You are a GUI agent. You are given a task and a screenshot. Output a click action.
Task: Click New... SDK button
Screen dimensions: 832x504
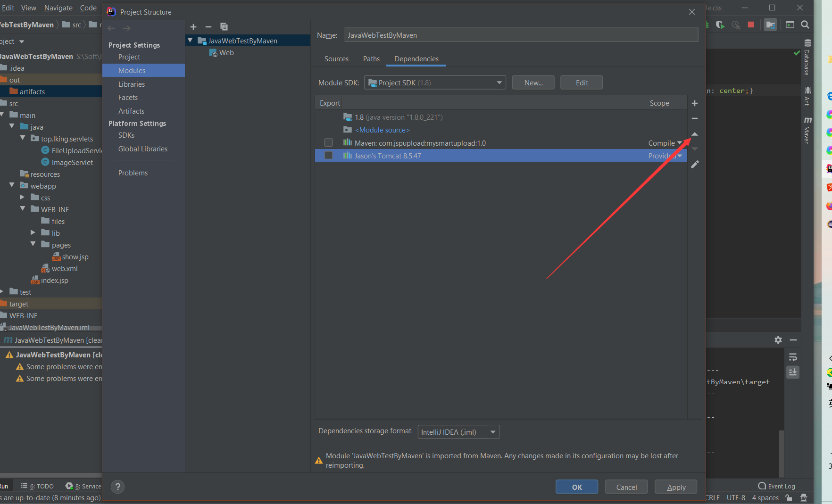533,83
